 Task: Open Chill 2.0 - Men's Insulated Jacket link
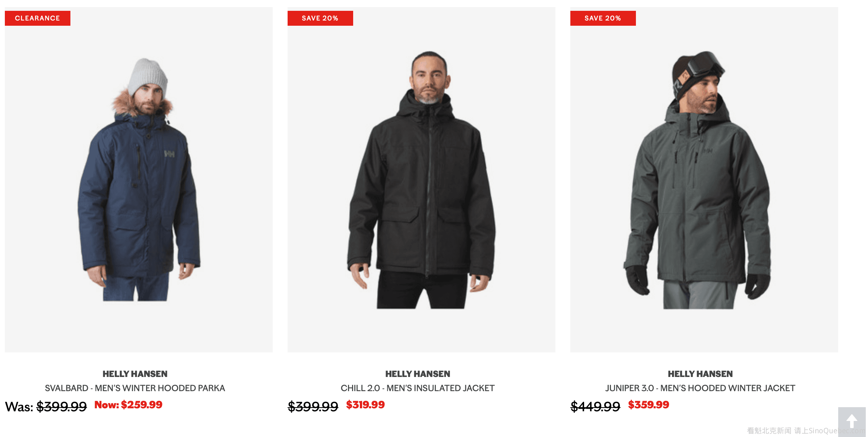418,388
